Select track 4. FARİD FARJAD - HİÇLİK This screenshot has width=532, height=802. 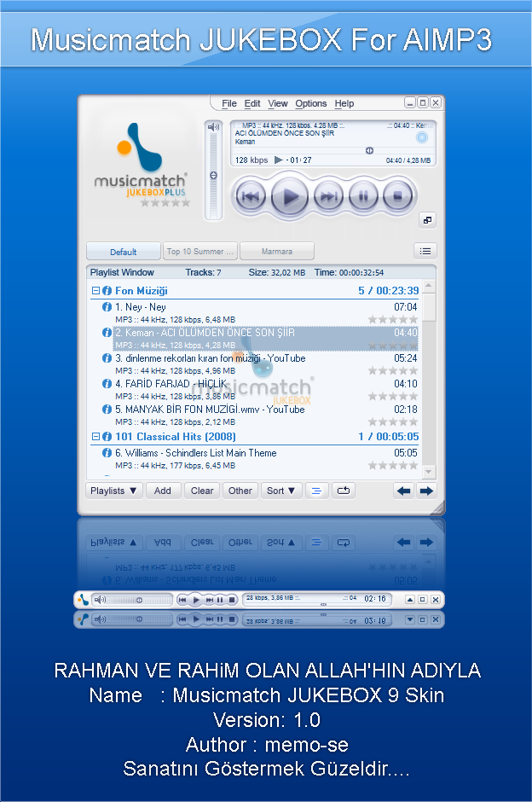coord(265,390)
